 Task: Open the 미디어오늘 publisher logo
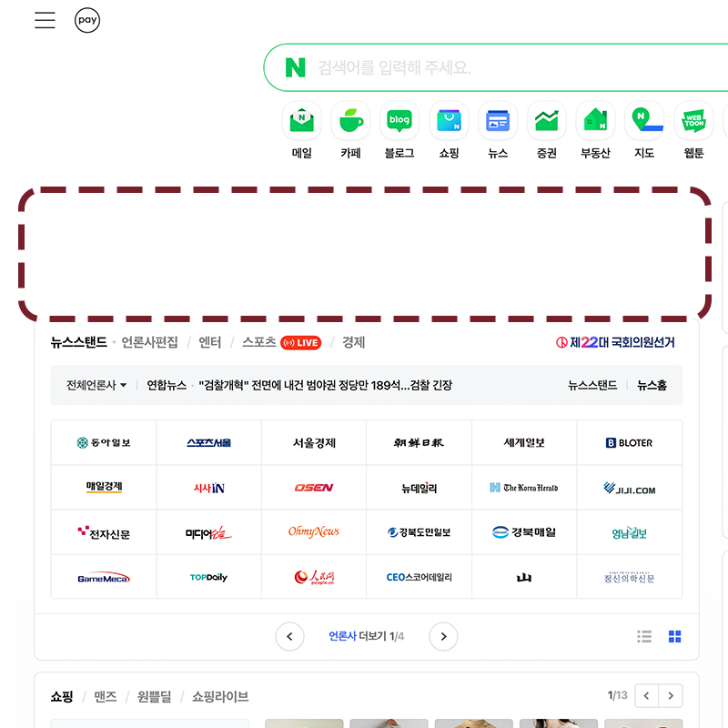(209, 532)
